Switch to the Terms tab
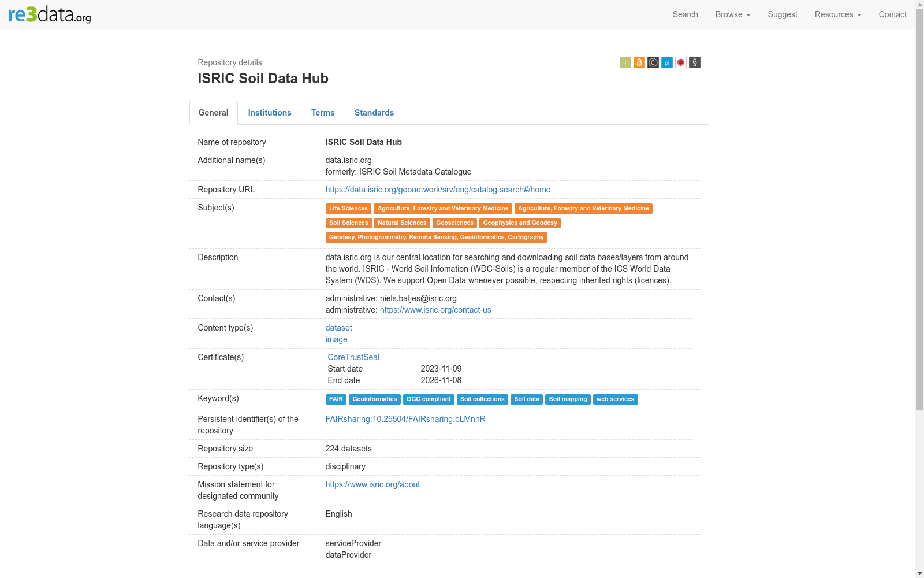The image size is (924, 578). click(323, 113)
